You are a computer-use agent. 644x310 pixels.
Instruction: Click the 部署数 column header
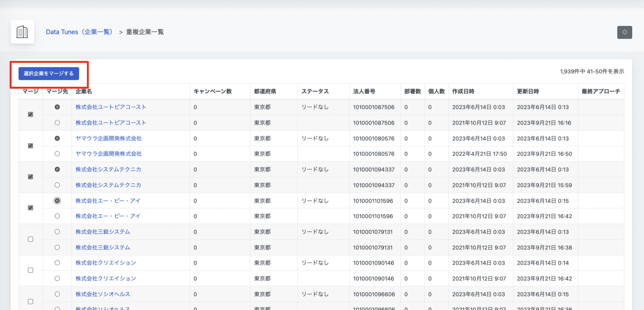click(x=412, y=91)
